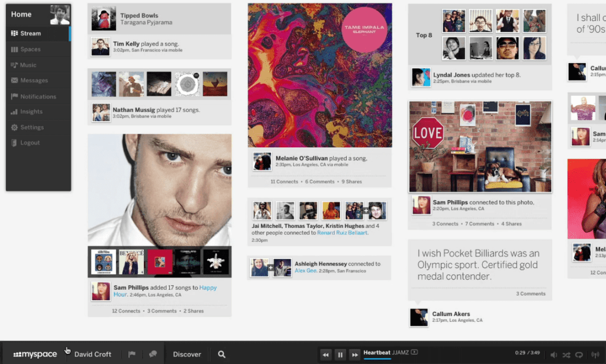Select Insights from the Home menu
606x364 pixels.
31,111
